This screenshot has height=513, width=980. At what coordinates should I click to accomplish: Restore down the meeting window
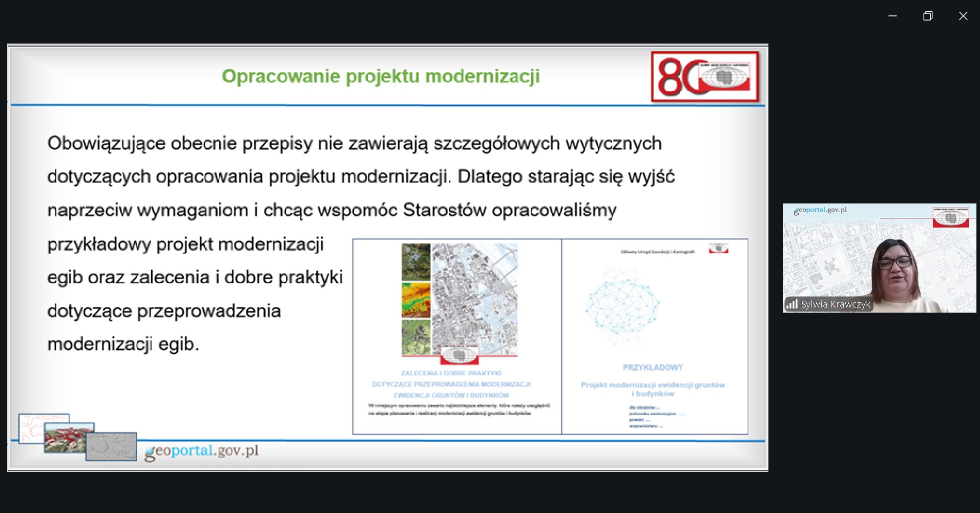[928, 16]
